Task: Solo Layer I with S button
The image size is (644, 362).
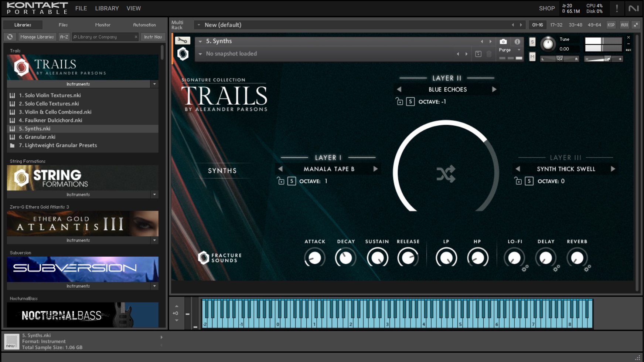Action: [292, 181]
